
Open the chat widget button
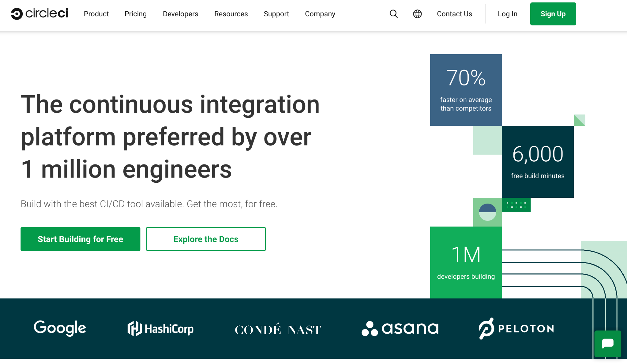coord(608,343)
